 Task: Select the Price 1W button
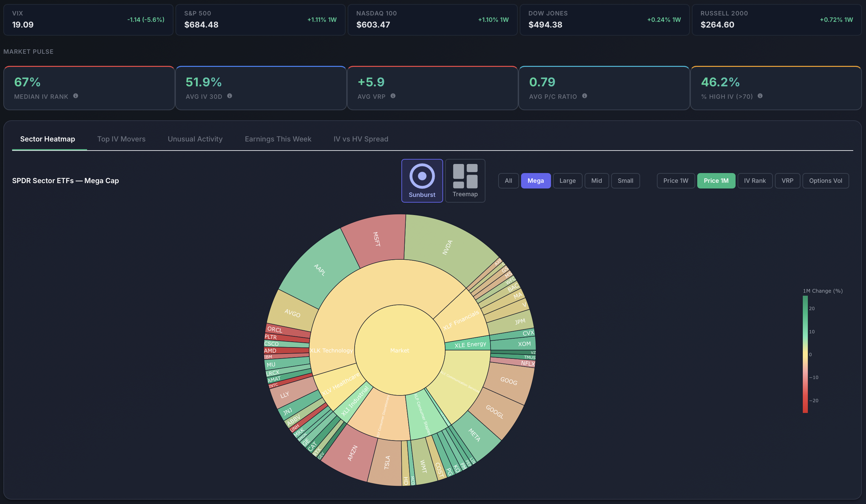(675, 180)
